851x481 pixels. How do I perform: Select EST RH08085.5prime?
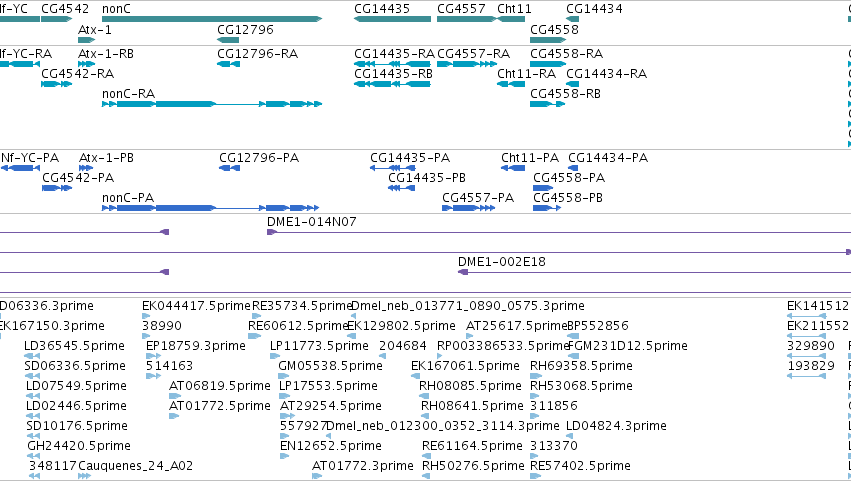pos(470,386)
